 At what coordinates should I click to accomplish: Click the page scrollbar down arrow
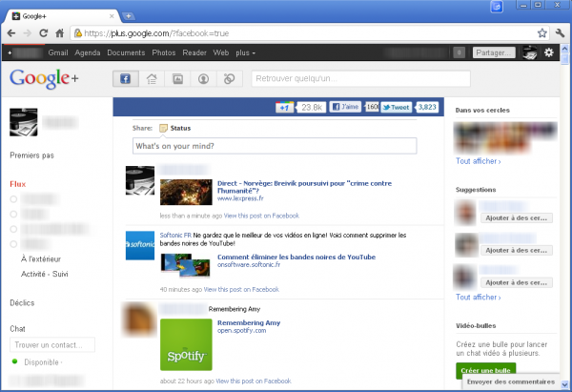(x=564, y=384)
